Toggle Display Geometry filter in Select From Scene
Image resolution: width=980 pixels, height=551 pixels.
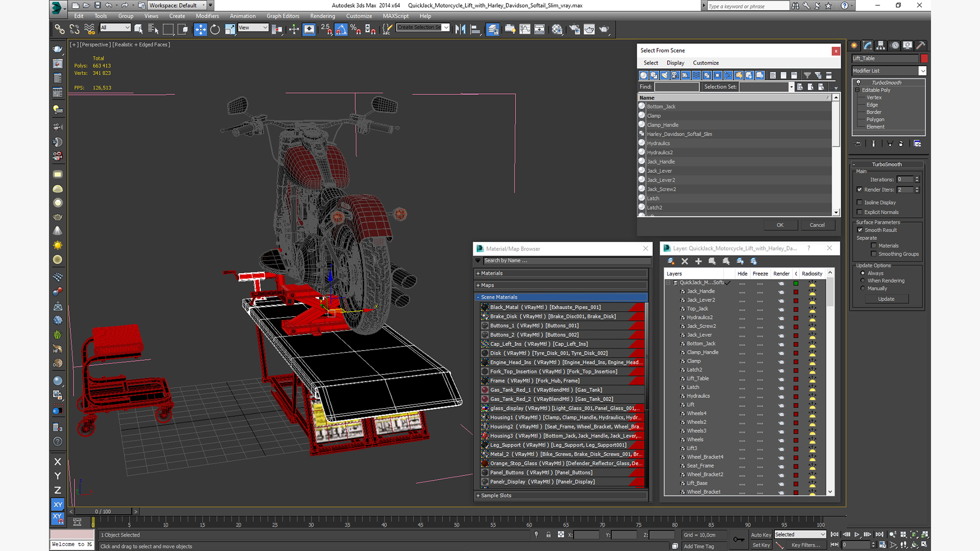click(643, 76)
